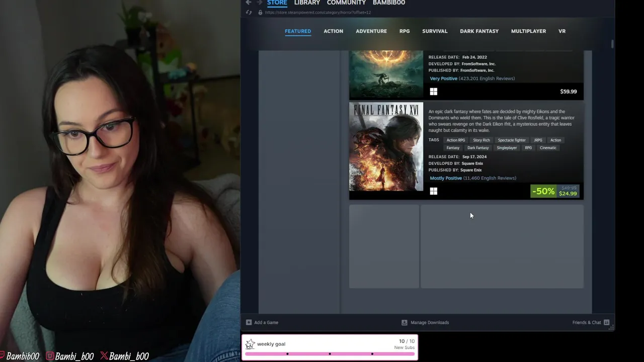The image size is (644, 362).
Task: Select the Story Rich tag
Action: click(481, 140)
